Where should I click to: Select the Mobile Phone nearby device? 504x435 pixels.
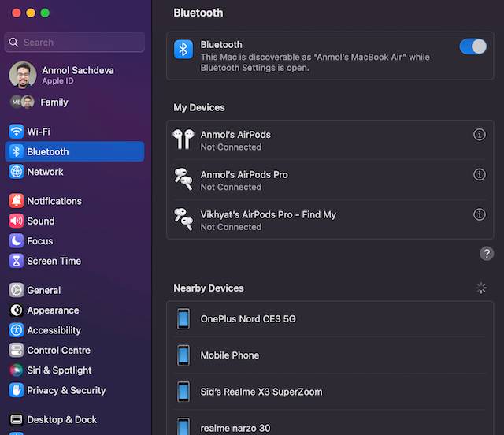click(330, 355)
